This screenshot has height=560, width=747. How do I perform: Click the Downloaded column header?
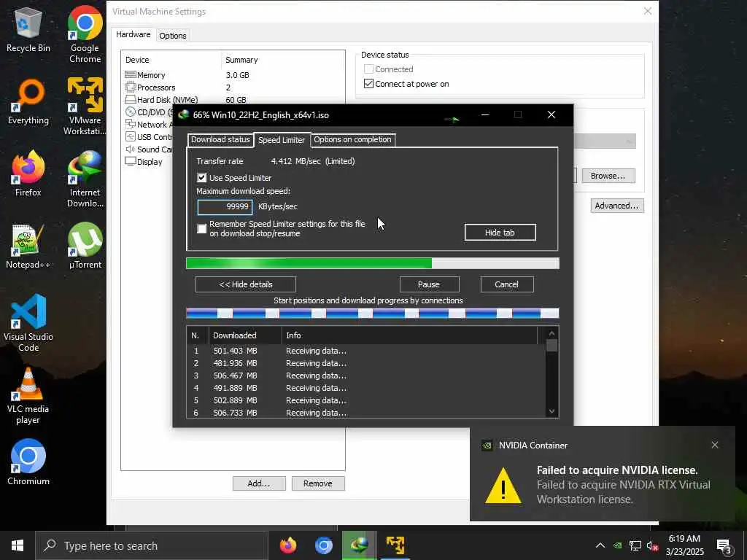click(x=245, y=335)
